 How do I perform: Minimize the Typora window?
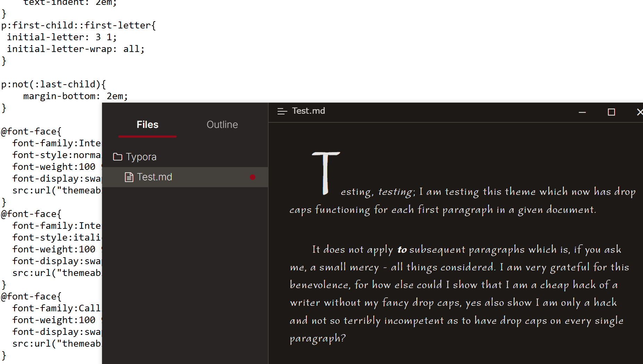click(x=582, y=112)
